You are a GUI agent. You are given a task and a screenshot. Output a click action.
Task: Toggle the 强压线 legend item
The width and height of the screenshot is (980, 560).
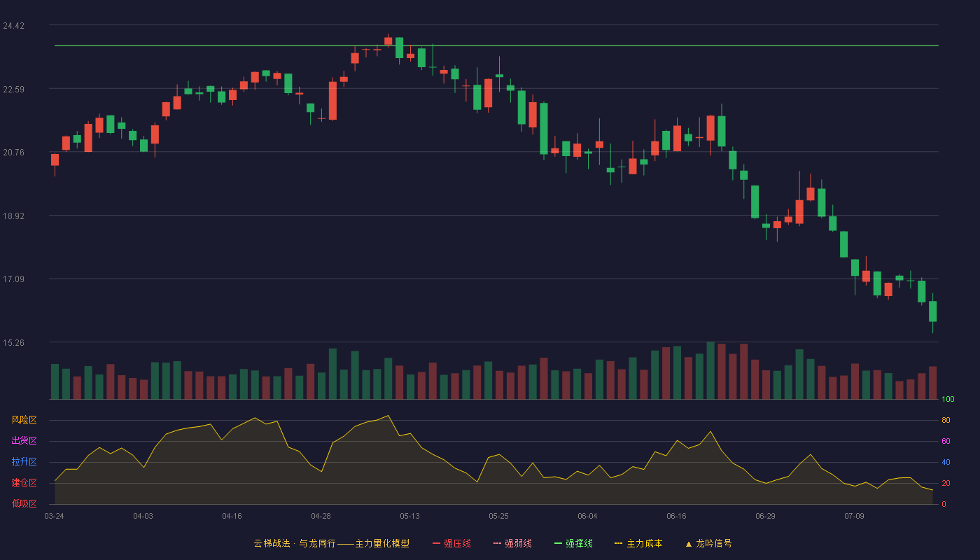pyautogui.click(x=451, y=543)
